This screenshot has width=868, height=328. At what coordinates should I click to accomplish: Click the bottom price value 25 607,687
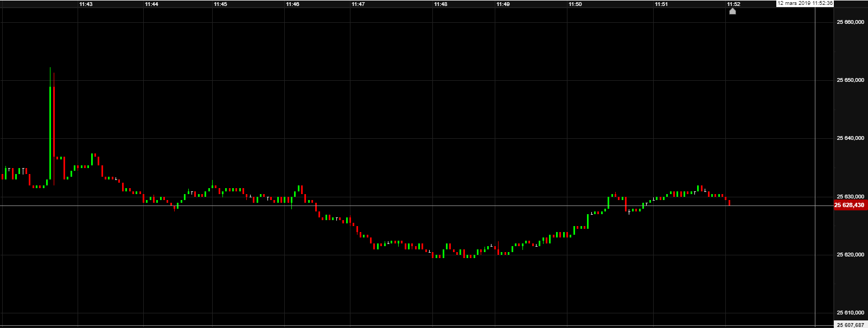tap(850, 325)
